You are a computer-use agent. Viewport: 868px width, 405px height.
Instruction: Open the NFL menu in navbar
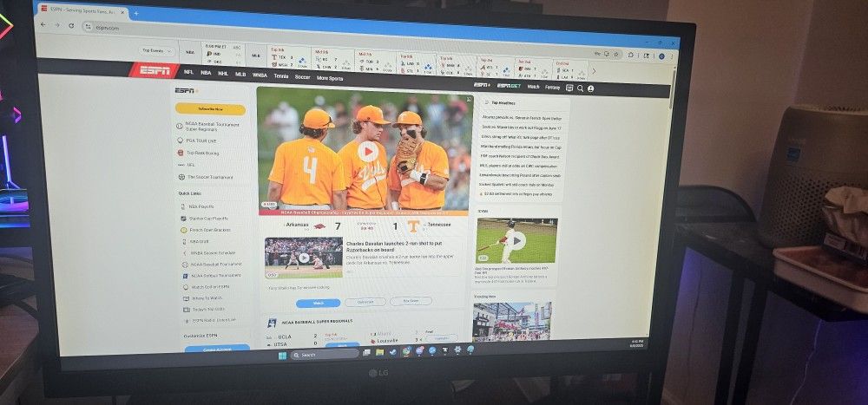tap(188, 72)
